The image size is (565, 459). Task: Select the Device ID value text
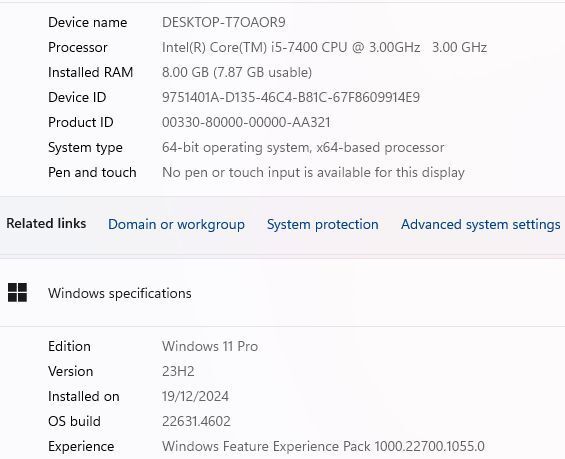pyautogui.click(x=291, y=97)
